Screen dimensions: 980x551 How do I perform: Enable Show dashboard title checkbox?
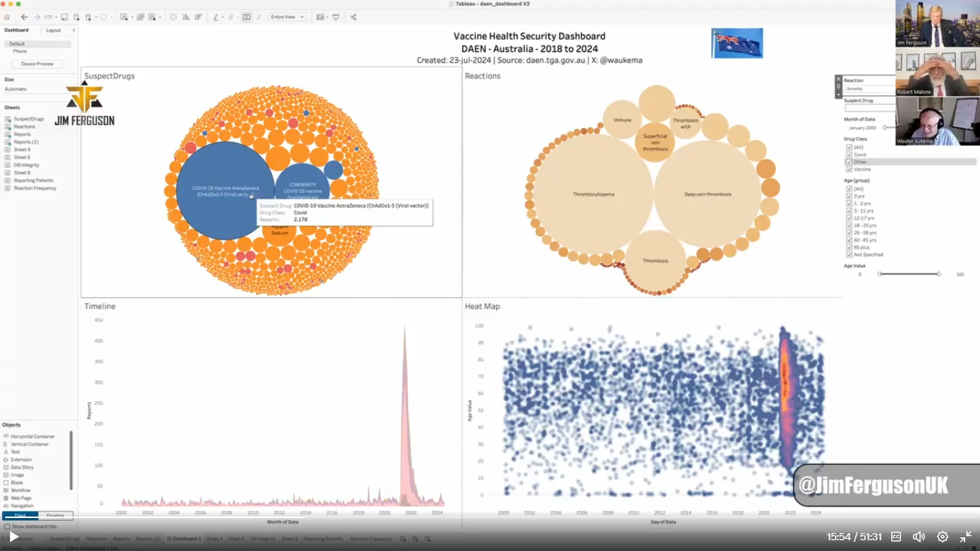pyautogui.click(x=7, y=527)
